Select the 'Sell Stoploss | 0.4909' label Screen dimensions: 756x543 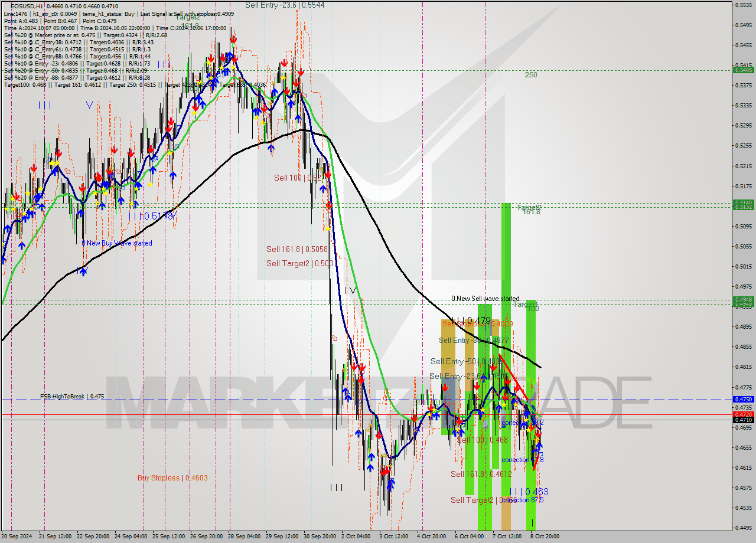pos(477,324)
